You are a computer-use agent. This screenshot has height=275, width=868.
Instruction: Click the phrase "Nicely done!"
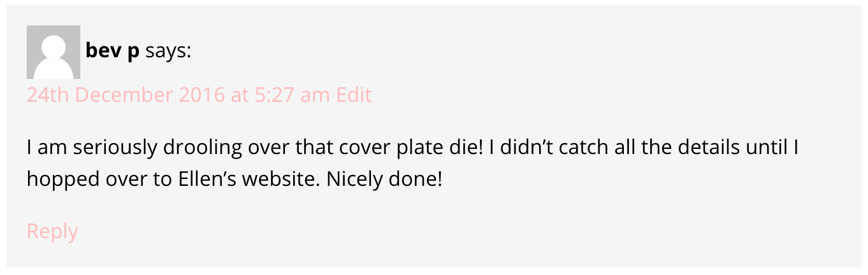point(384,180)
